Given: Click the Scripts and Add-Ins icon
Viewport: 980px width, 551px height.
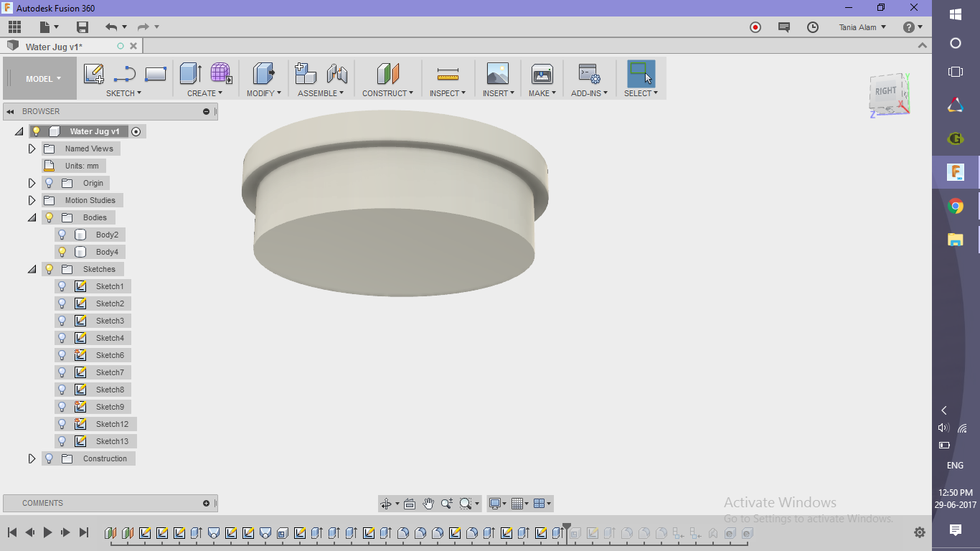Looking at the screenshot, I should (590, 74).
